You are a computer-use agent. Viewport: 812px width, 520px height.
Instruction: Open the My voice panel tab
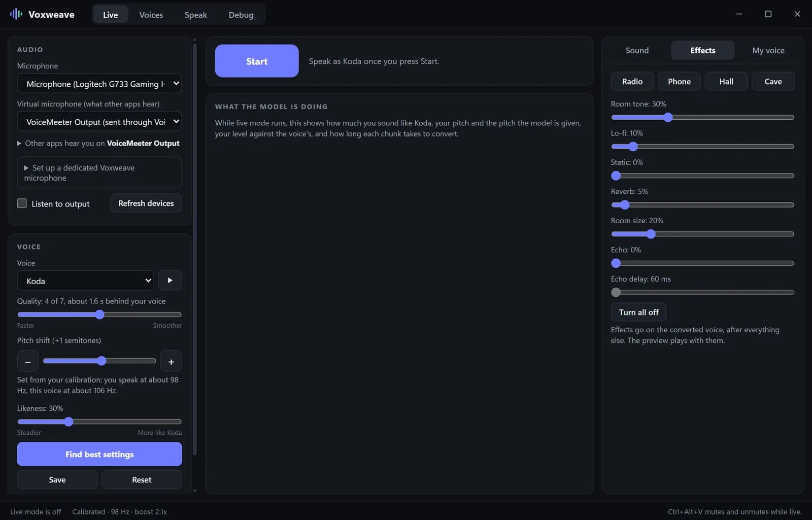(x=768, y=50)
